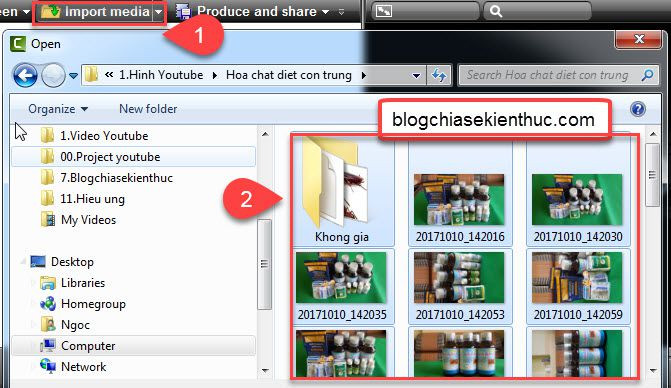Select 00.Project youtube folder in sidebar
Screen dimensions: 671x388
pos(134,157)
